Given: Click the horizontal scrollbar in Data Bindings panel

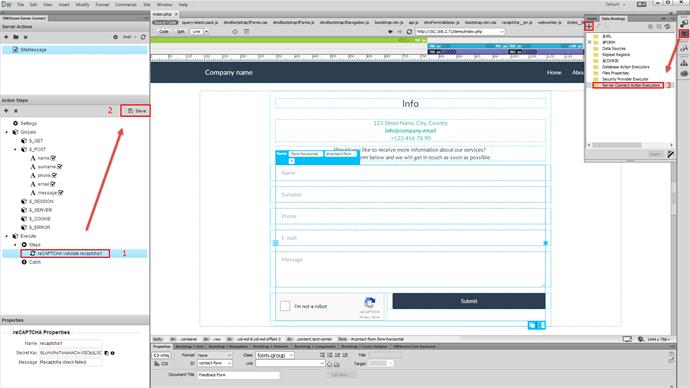Looking at the screenshot, I should (617, 145).
